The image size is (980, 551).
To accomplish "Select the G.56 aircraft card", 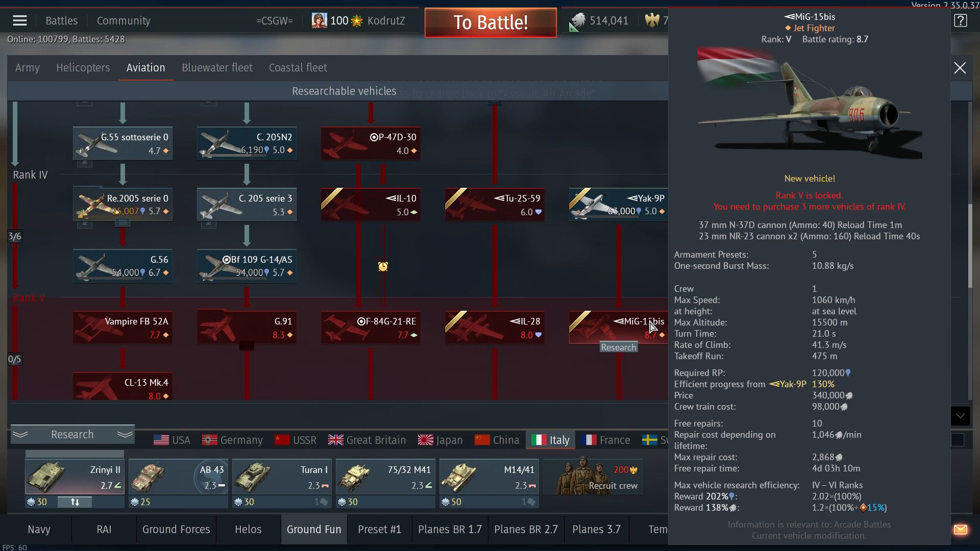I will click(122, 266).
